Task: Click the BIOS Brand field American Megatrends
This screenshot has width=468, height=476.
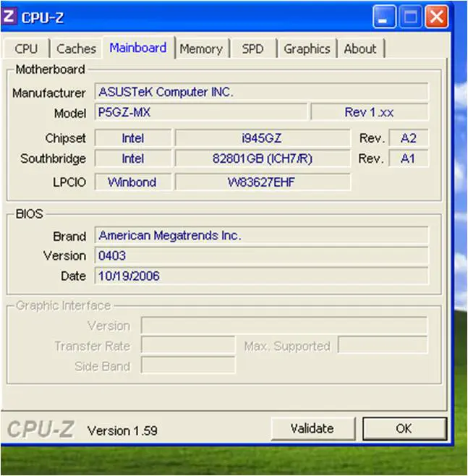Action: click(x=261, y=236)
